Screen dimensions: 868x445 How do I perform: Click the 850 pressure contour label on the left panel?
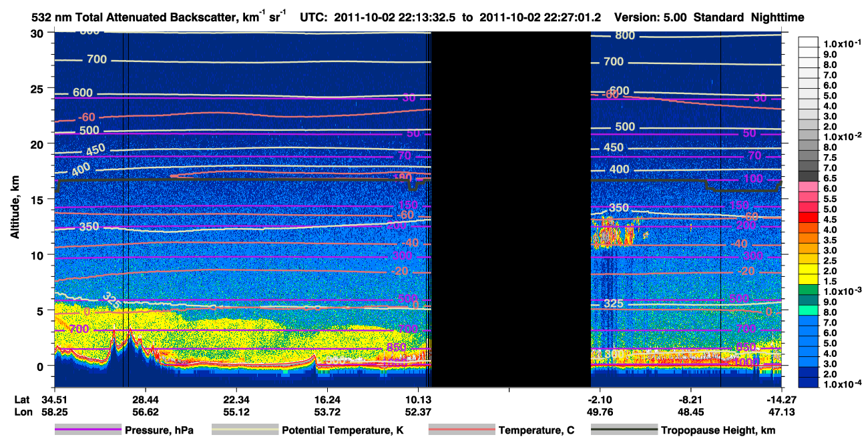396,348
